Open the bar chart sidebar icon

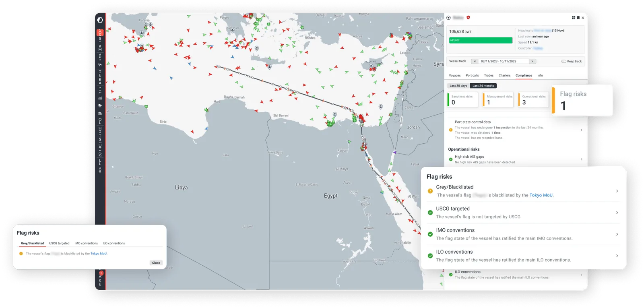pyautogui.click(x=100, y=98)
